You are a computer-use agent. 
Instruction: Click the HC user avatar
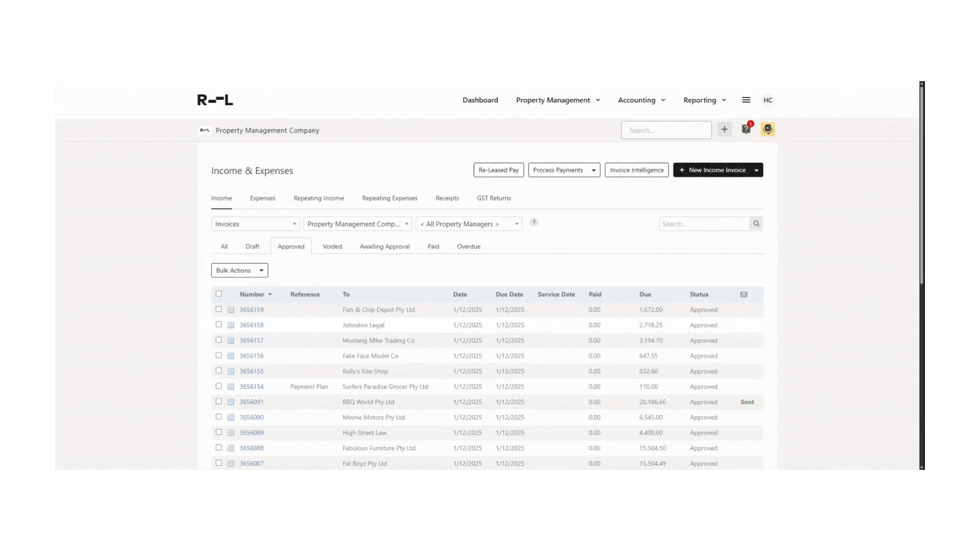tap(768, 100)
